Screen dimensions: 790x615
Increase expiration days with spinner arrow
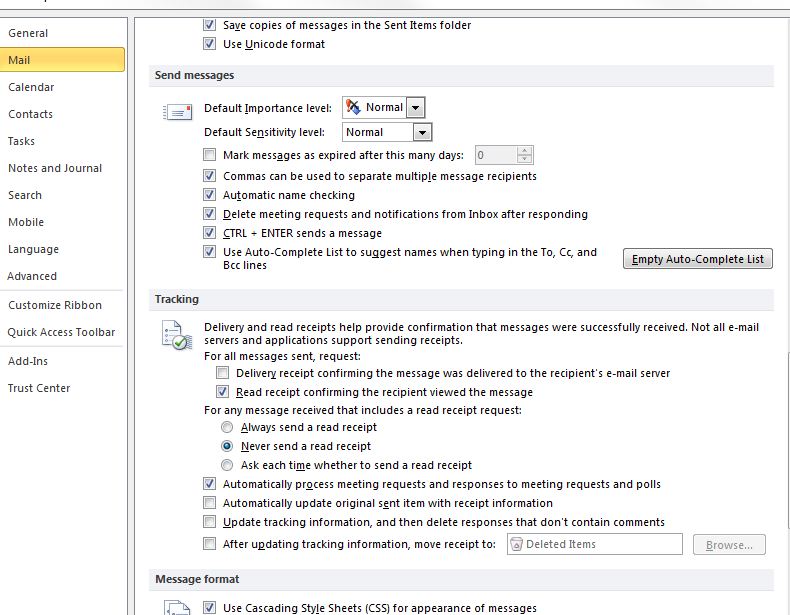pos(524,151)
